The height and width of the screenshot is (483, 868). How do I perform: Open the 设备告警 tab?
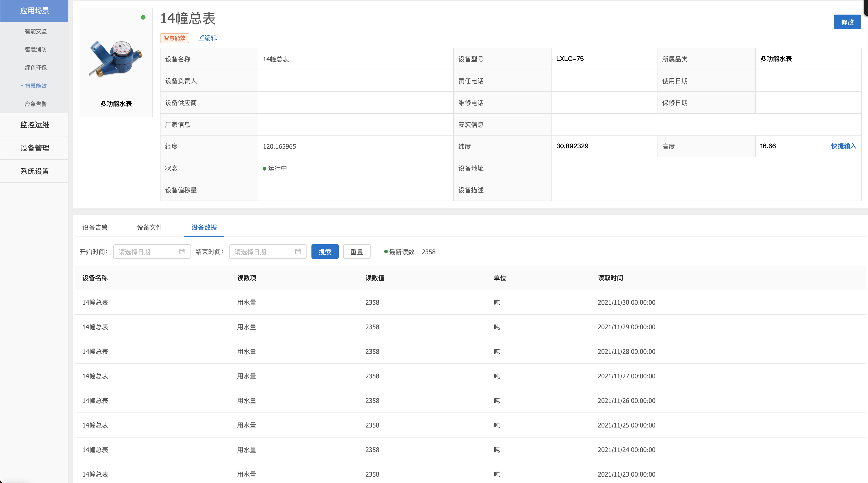[x=95, y=227]
